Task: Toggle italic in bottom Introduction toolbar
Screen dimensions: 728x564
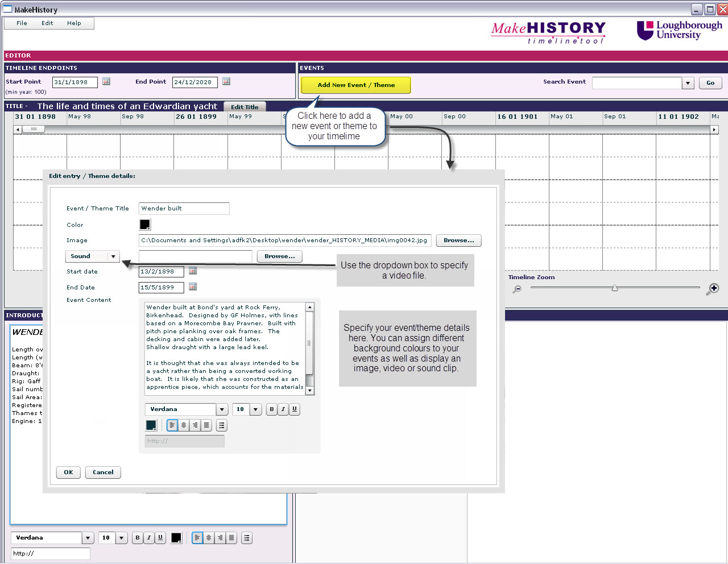Action: click(x=149, y=538)
